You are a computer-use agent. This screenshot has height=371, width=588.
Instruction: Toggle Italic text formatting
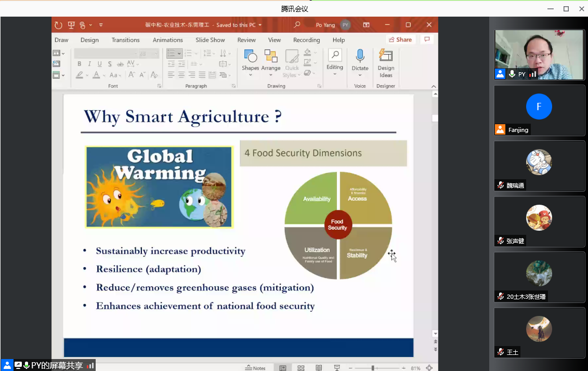pos(89,64)
